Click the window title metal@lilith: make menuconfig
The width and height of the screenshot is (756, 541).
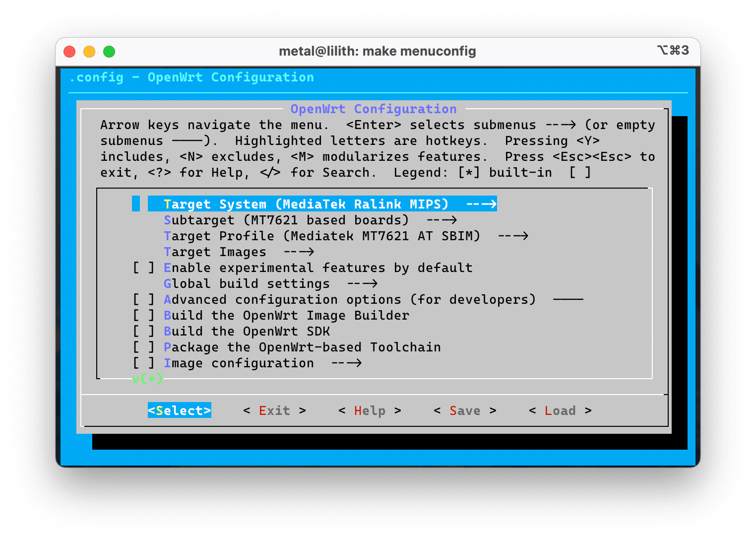pos(378,51)
